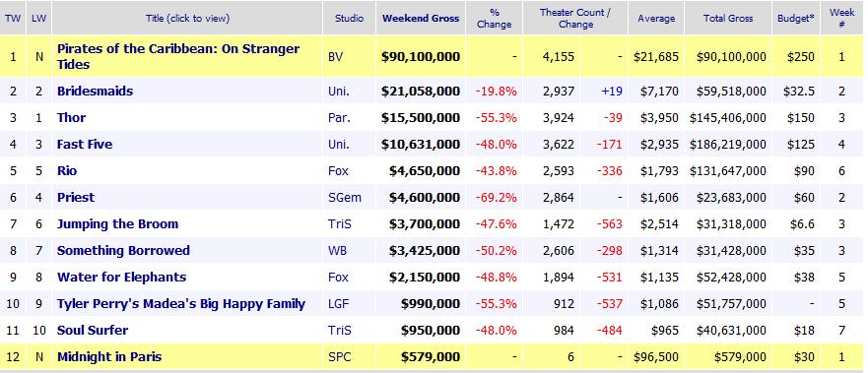868x373 pixels.
Task: Open Tyler Perry's Madea's Big Happy Family
Action: [x=181, y=304]
